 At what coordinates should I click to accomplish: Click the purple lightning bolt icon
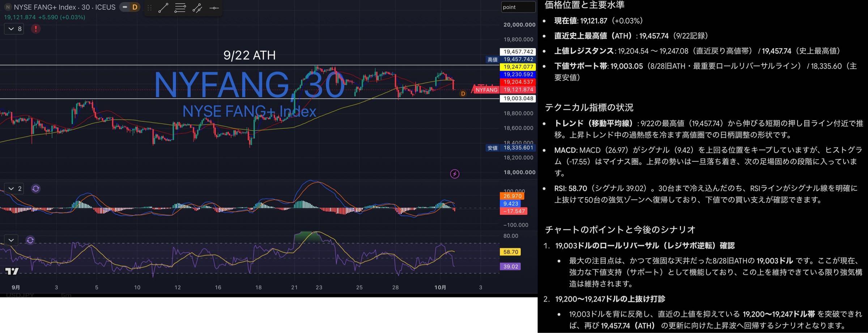[x=455, y=174]
